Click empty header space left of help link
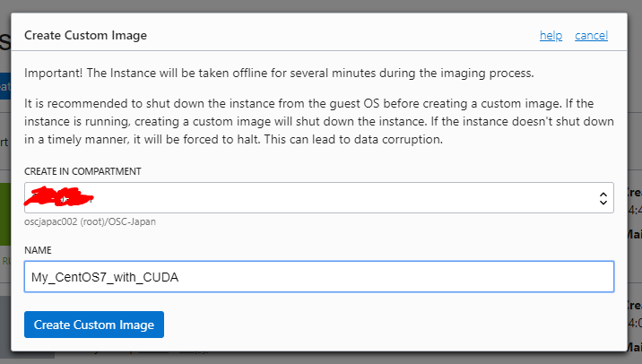 [359, 36]
